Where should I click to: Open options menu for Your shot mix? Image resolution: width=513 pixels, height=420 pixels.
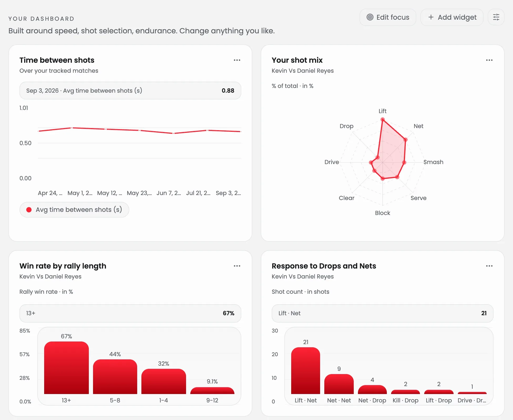(x=489, y=60)
